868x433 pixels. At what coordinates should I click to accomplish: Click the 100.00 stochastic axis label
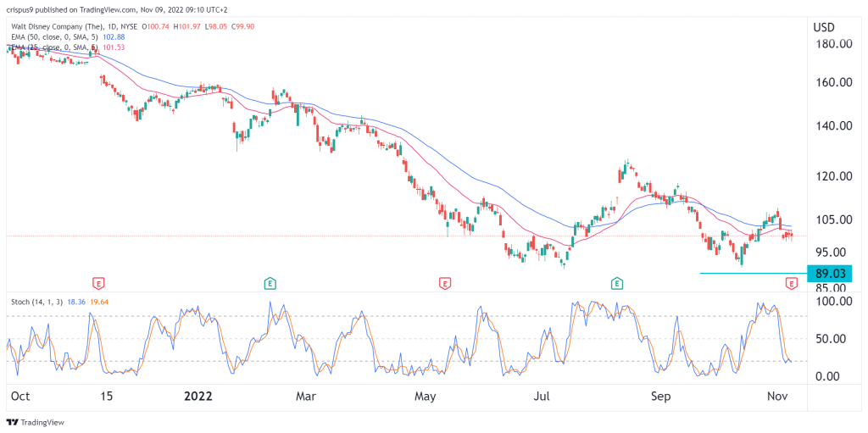(832, 301)
